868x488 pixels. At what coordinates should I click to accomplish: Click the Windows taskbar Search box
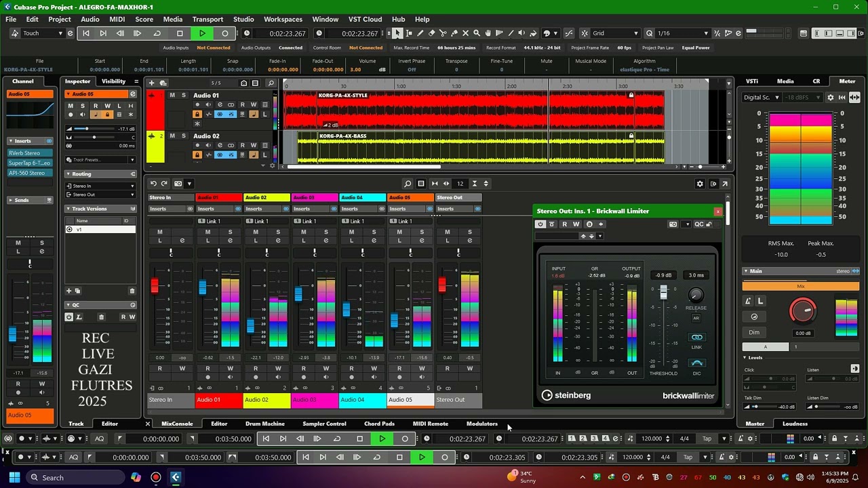[75, 477]
